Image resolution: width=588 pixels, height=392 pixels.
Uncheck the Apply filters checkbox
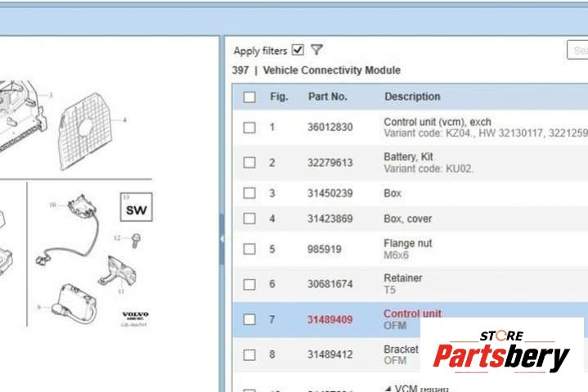[x=298, y=50]
